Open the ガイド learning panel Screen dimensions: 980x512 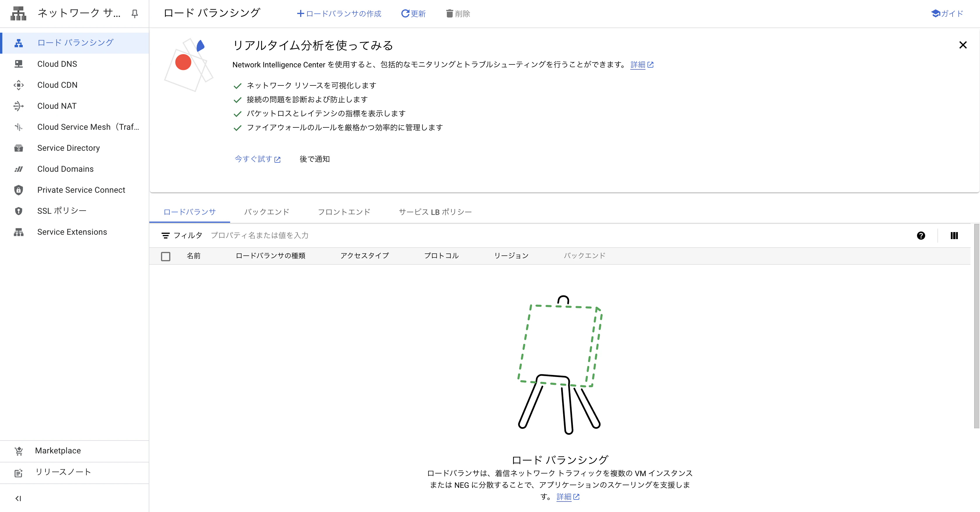tap(947, 14)
